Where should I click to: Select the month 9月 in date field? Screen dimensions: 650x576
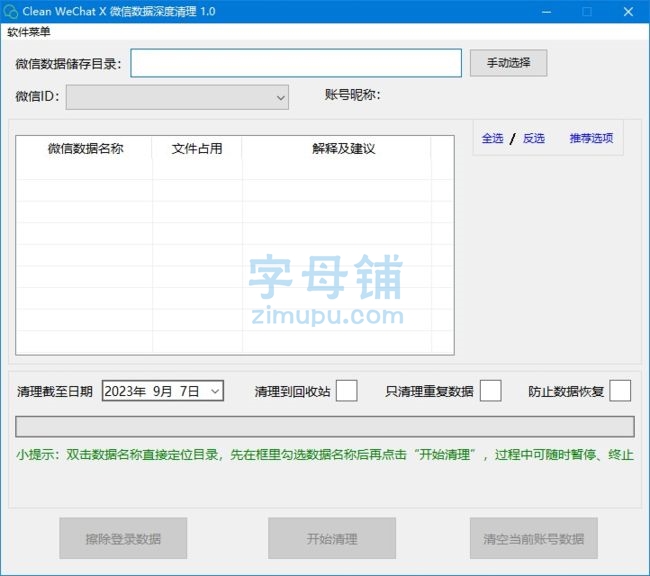click(x=162, y=391)
